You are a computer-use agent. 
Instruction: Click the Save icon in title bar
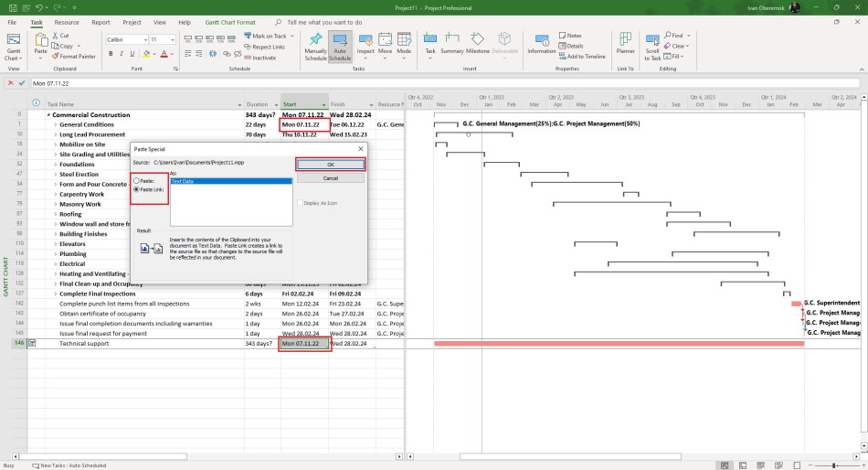(13, 7)
